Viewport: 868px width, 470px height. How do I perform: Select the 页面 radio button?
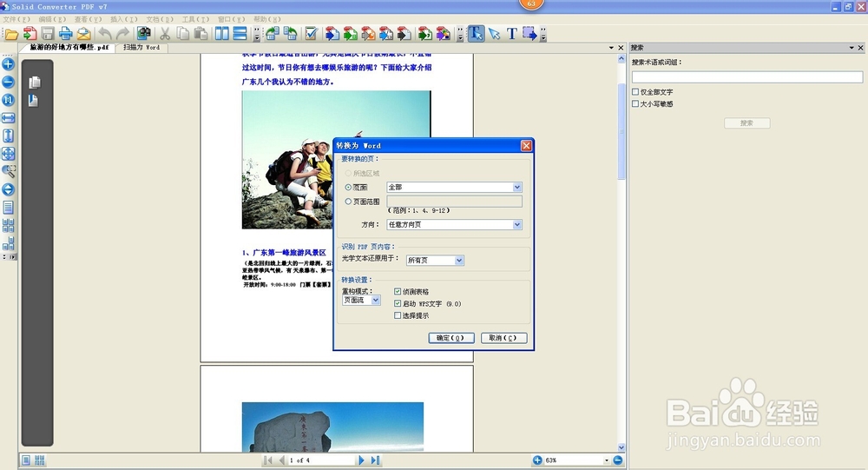click(348, 188)
